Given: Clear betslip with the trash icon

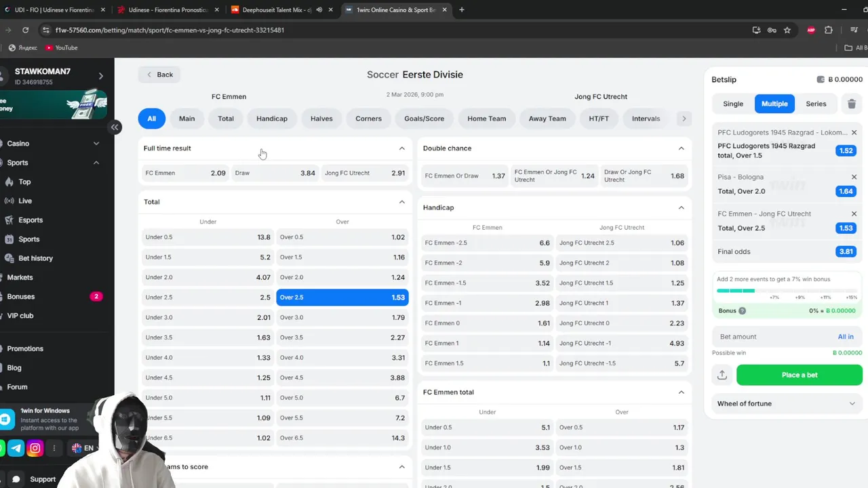Looking at the screenshot, I should (x=852, y=104).
